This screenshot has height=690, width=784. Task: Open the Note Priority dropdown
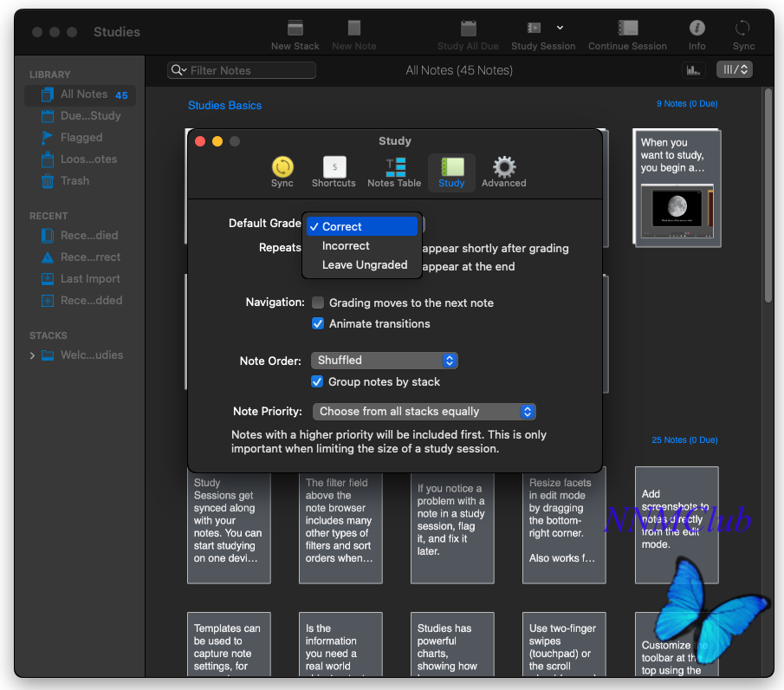tap(424, 411)
